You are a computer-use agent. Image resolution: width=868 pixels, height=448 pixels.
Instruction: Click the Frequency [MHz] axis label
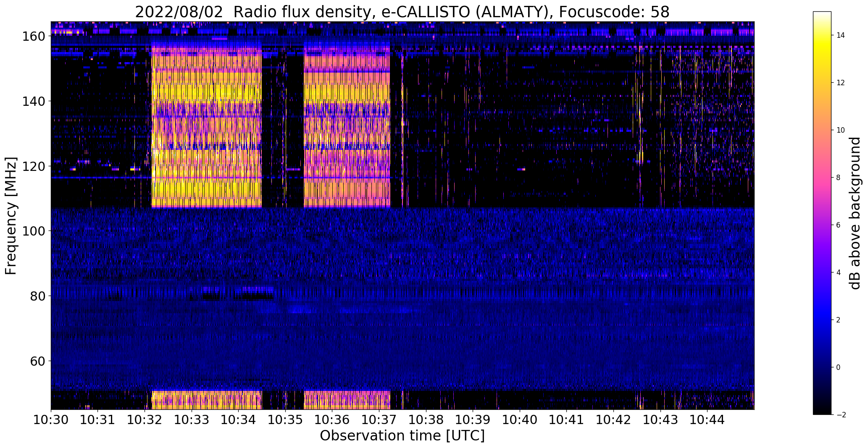pos(11,216)
